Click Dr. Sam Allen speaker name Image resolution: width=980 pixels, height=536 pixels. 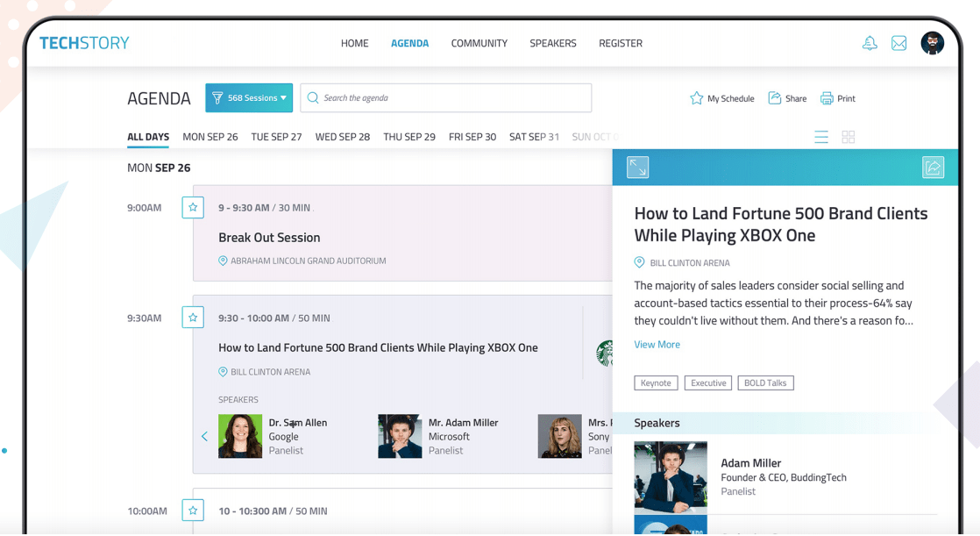[x=298, y=423]
